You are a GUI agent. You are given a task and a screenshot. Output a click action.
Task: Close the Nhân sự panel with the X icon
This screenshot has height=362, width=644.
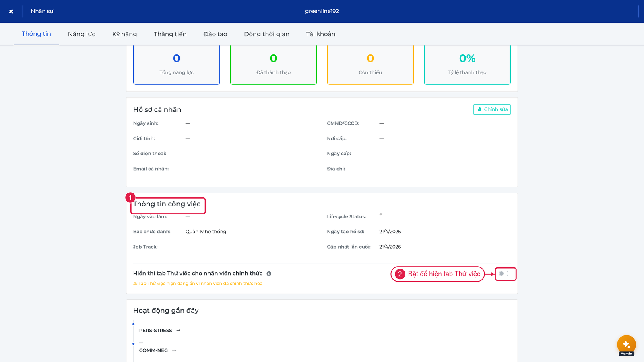click(11, 11)
